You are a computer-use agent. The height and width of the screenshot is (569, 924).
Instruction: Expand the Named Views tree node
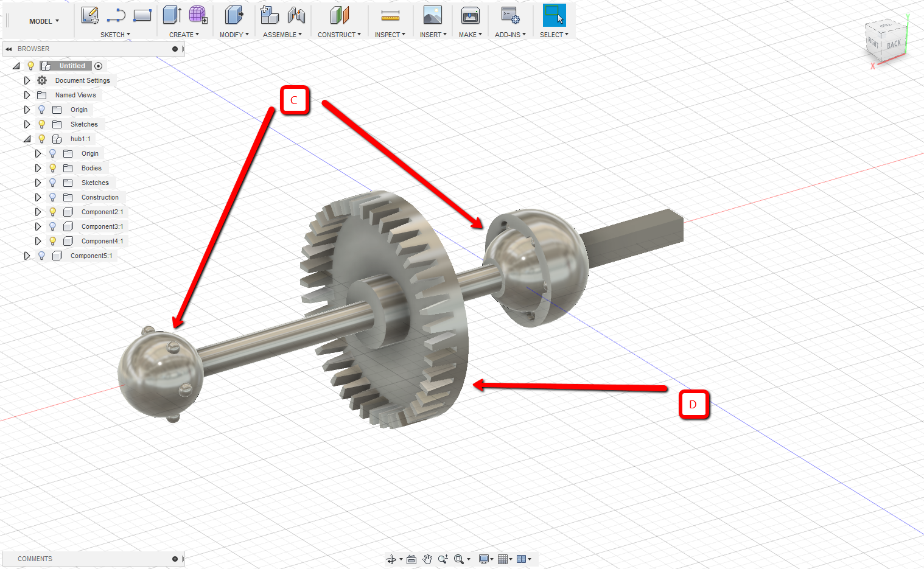(x=27, y=95)
